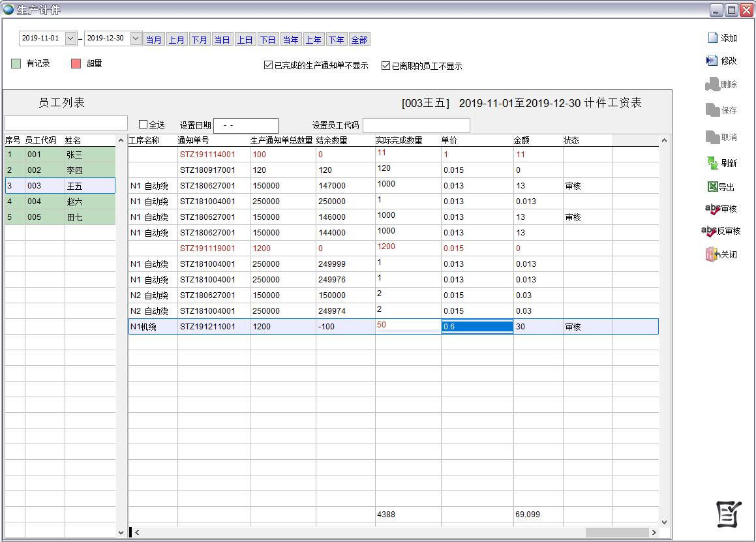
Task: Click the 反审核 (Un-approve) icon
Action: pos(708,231)
